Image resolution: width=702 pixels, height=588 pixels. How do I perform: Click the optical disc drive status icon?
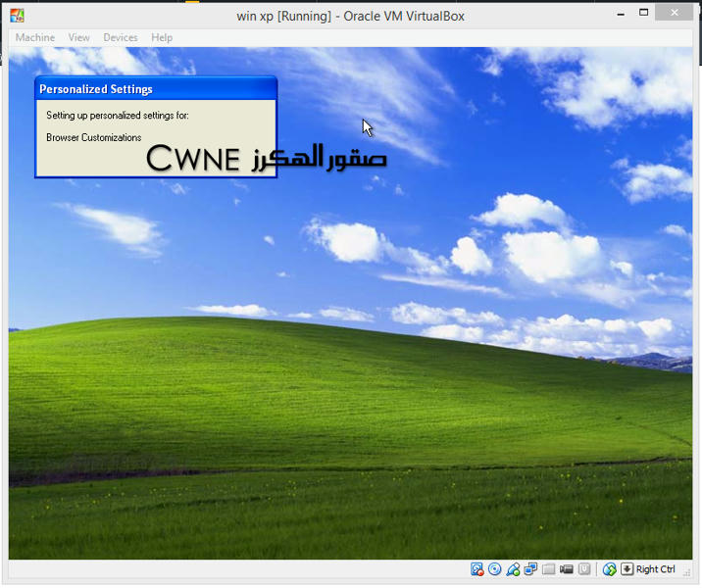point(495,569)
